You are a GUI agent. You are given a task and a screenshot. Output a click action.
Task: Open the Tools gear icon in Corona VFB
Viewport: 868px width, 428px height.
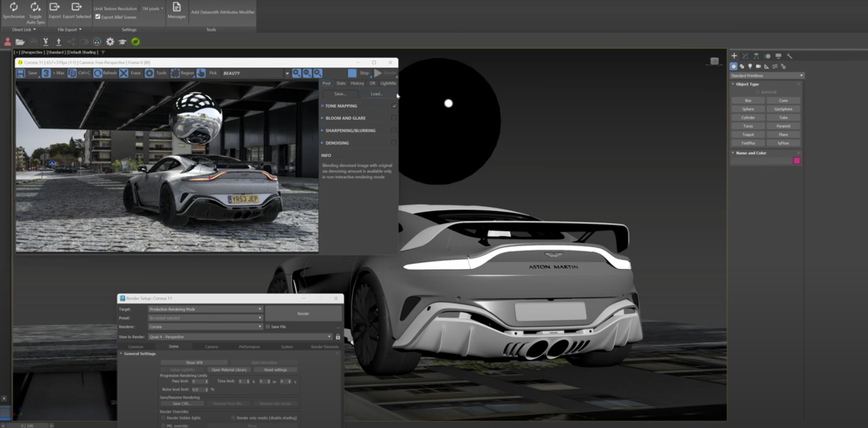(x=149, y=73)
